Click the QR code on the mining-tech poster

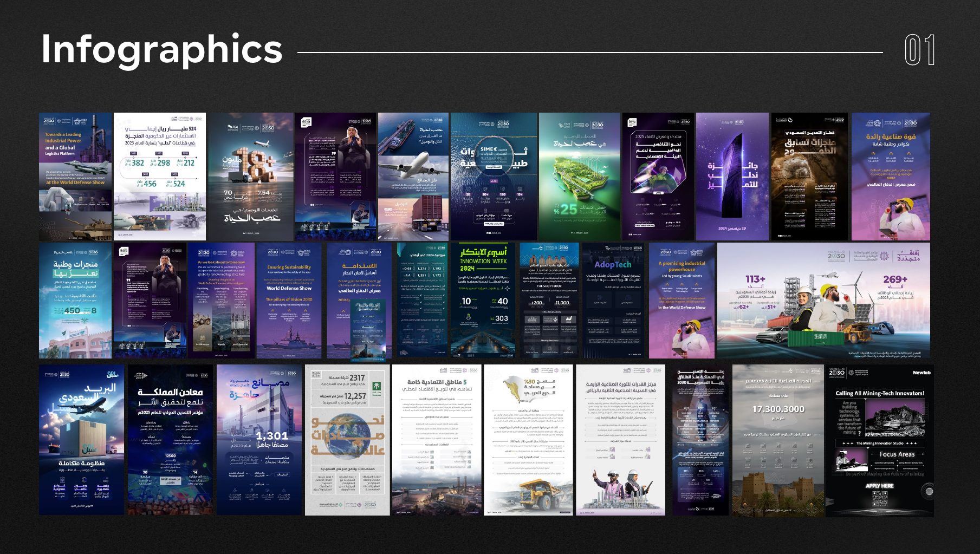[879, 499]
